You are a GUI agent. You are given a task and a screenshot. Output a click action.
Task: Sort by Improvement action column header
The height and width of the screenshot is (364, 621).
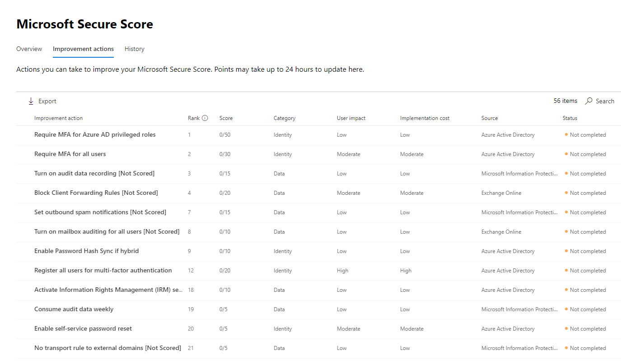coord(58,118)
